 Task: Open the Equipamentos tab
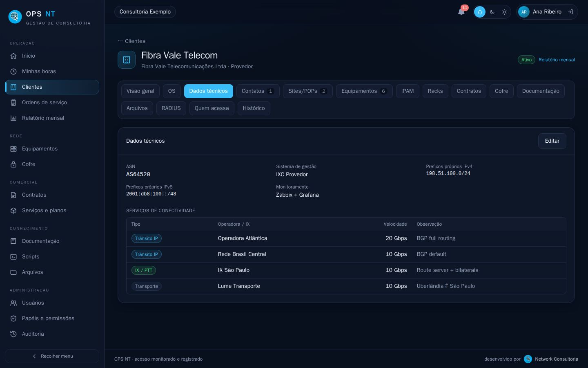364,91
